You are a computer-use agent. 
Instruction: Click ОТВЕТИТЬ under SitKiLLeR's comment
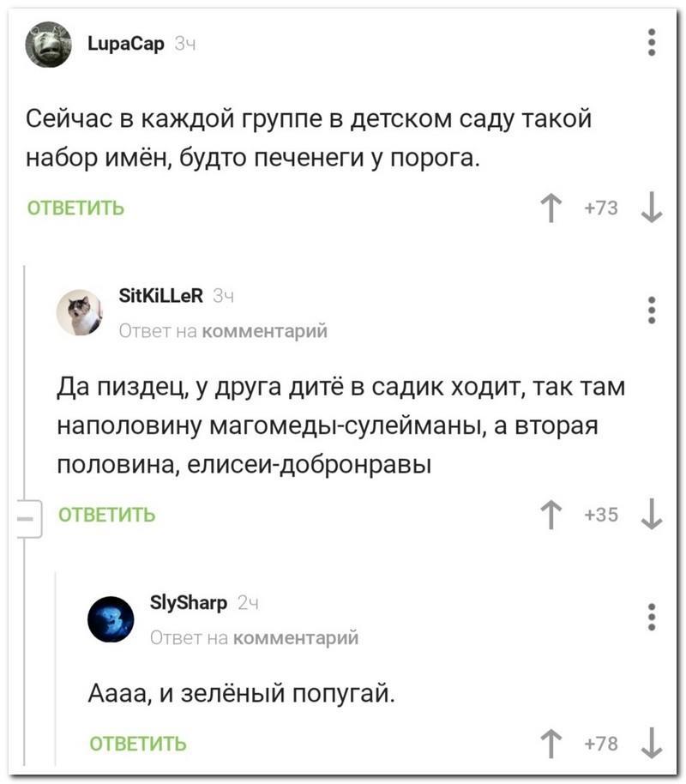click(x=107, y=515)
